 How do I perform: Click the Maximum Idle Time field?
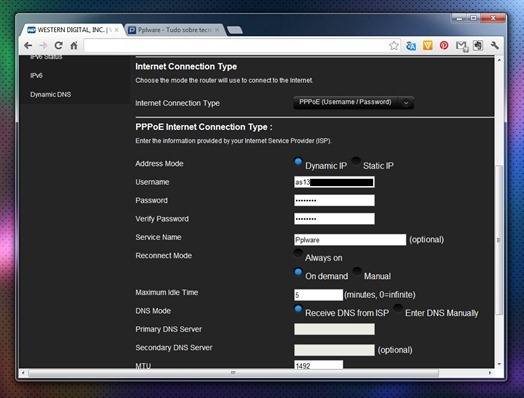pyautogui.click(x=318, y=295)
